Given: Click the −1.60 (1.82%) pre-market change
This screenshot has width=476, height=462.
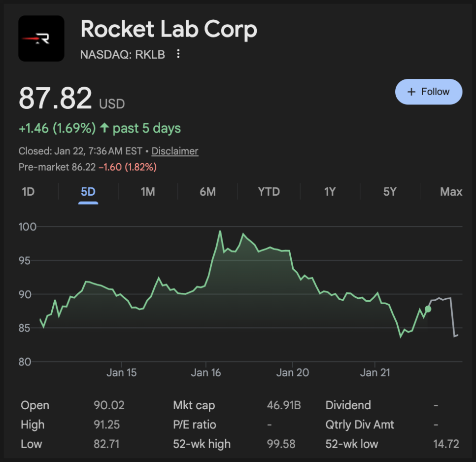Looking at the screenshot, I should [128, 167].
